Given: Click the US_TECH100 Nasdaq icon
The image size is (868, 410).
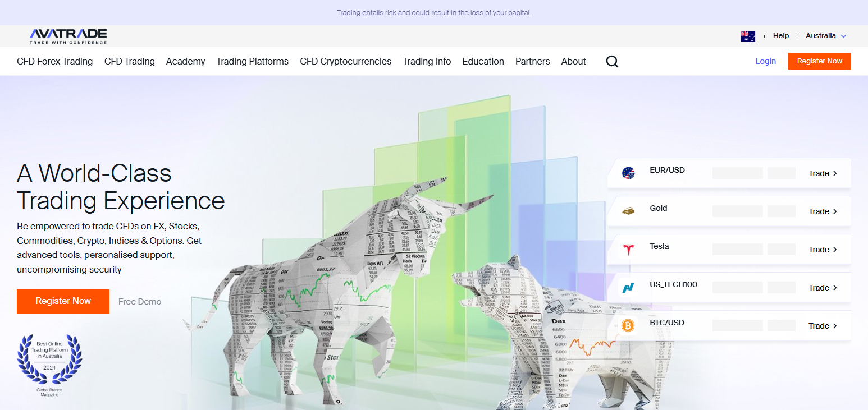Looking at the screenshot, I should click(x=628, y=288).
